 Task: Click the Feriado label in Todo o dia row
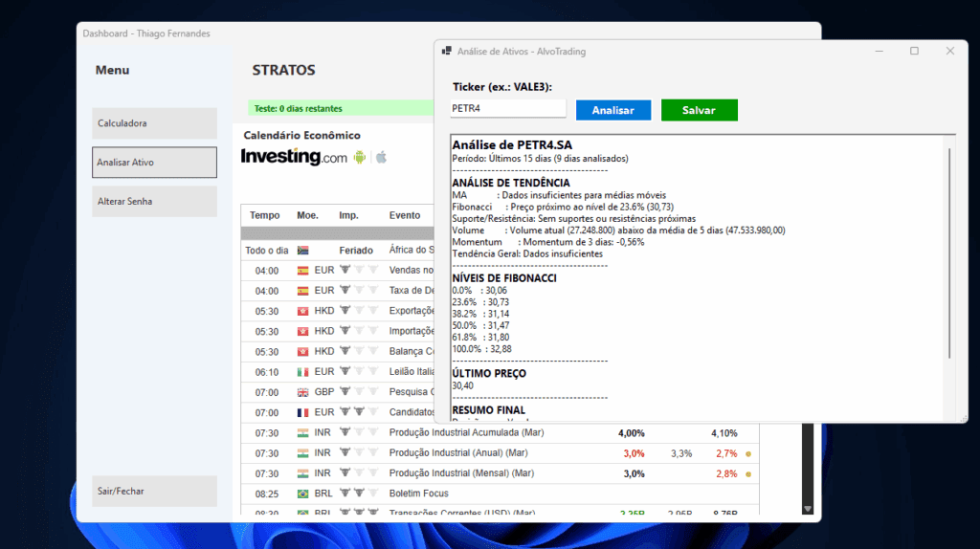(356, 251)
